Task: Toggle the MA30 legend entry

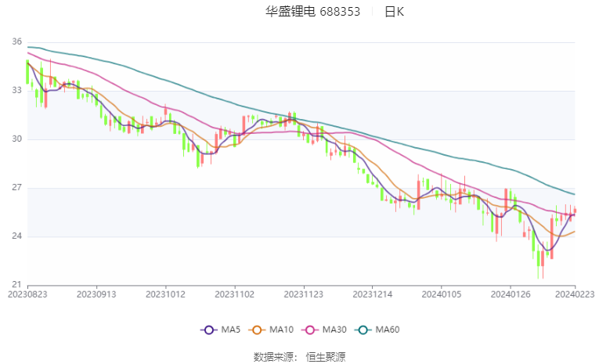Action: pos(324,330)
